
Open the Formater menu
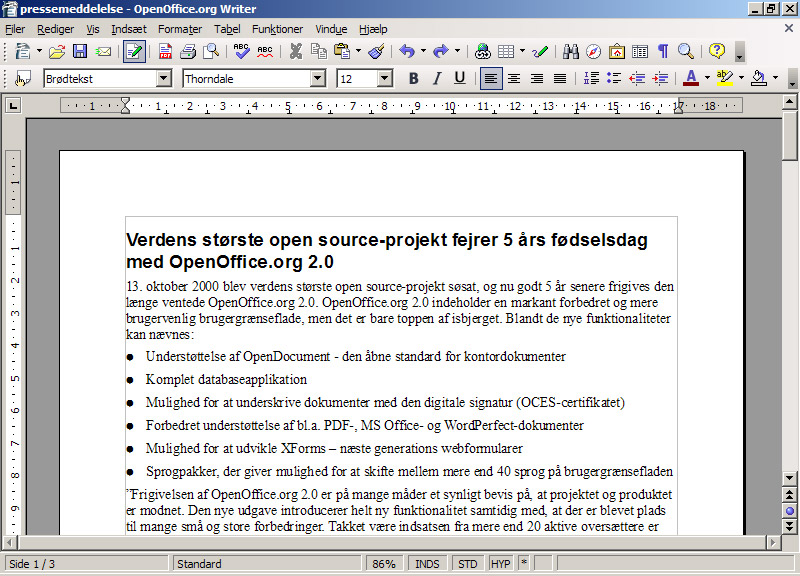tap(180, 29)
